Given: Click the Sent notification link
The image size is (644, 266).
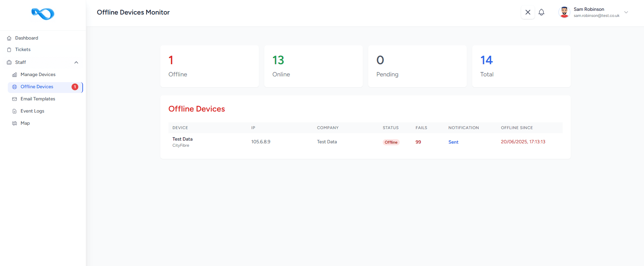Looking at the screenshot, I should 453,142.
